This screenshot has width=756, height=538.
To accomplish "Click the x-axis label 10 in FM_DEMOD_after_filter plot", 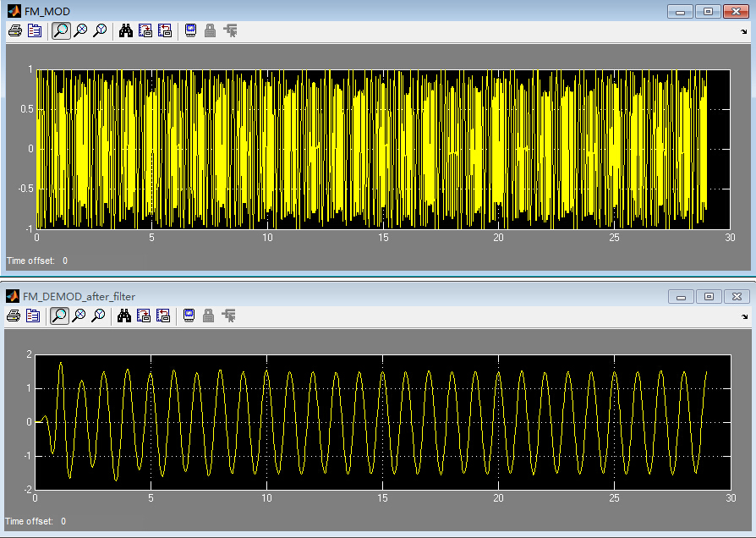I will [266, 498].
